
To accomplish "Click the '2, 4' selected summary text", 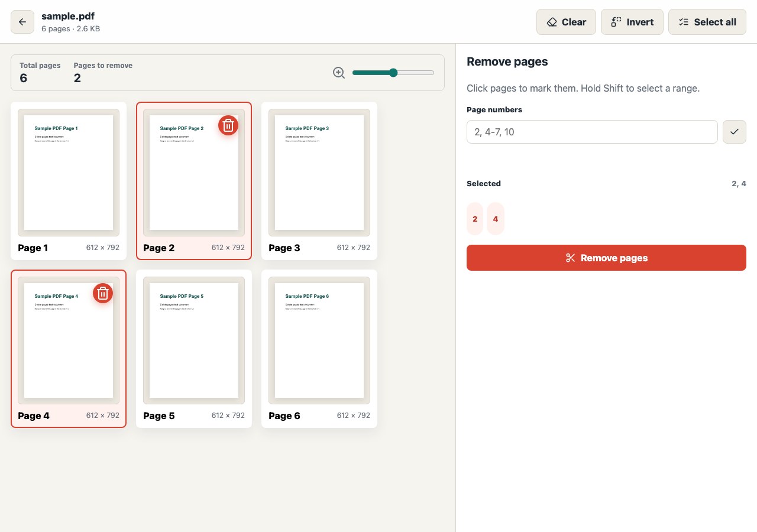I will pyautogui.click(x=739, y=183).
